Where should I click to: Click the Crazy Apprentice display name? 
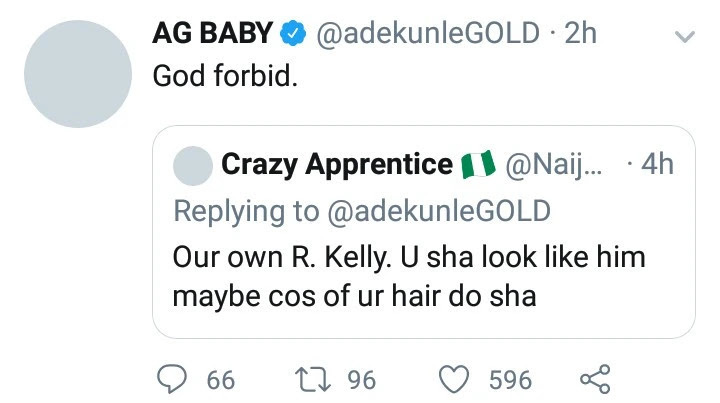(336, 165)
